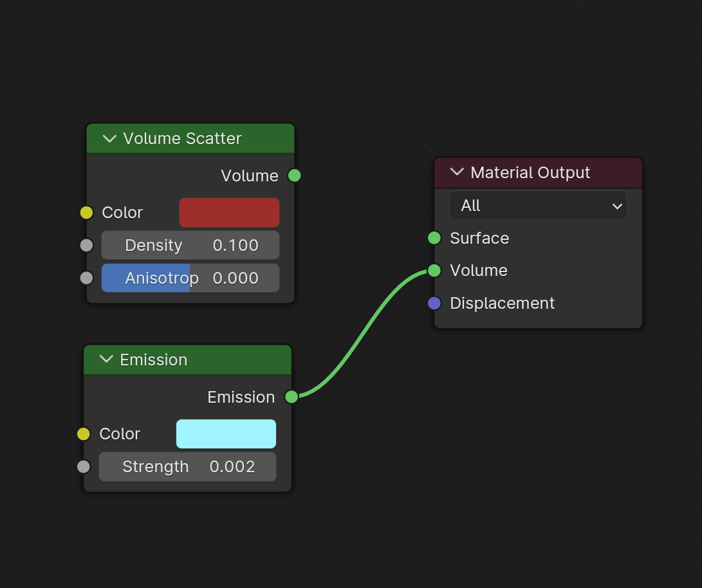The width and height of the screenshot is (702, 588).
Task: Click the Density value field
Action: pos(190,245)
